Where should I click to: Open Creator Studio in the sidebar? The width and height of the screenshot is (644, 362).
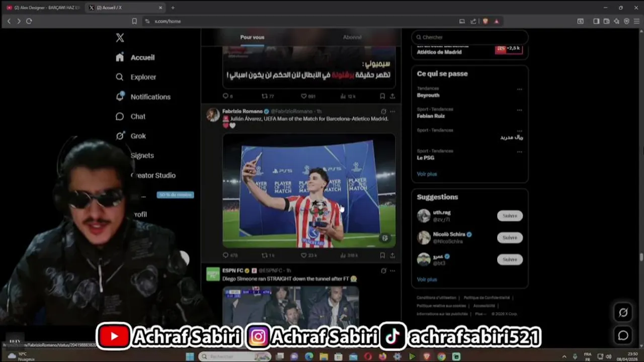tap(153, 175)
